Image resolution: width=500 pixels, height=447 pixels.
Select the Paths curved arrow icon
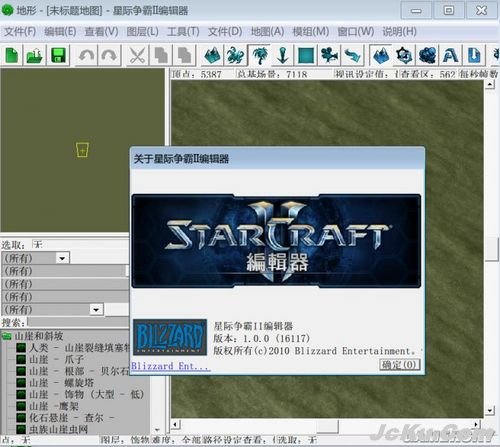(352, 55)
